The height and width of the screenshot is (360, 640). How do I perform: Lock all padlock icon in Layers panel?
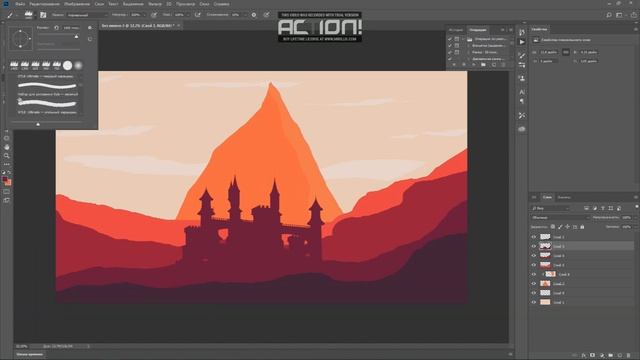click(582, 227)
